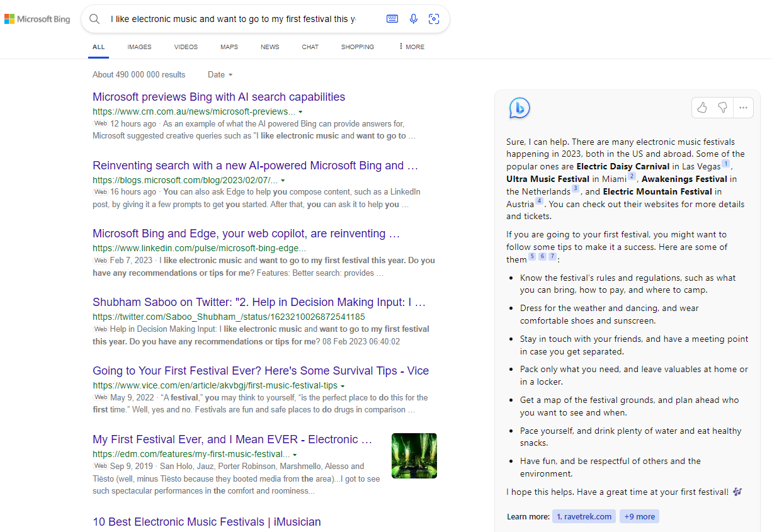The height and width of the screenshot is (532, 772).
Task: Click 'Electric Daisy Carnival' bold text
Action: [x=622, y=167]
